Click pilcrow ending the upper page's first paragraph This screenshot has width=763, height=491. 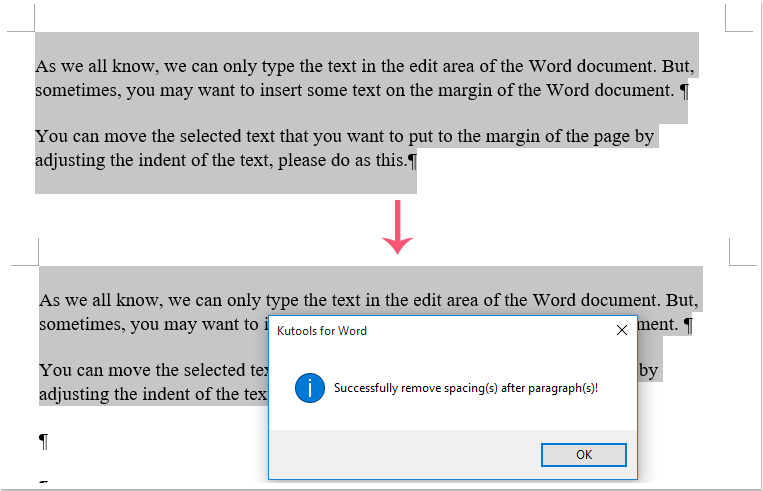click(684, 91)
